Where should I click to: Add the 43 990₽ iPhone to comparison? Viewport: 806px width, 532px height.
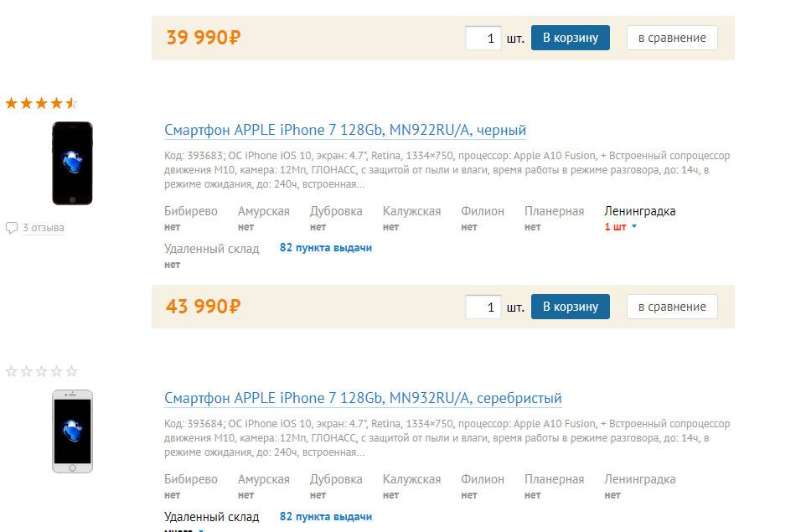672,307
